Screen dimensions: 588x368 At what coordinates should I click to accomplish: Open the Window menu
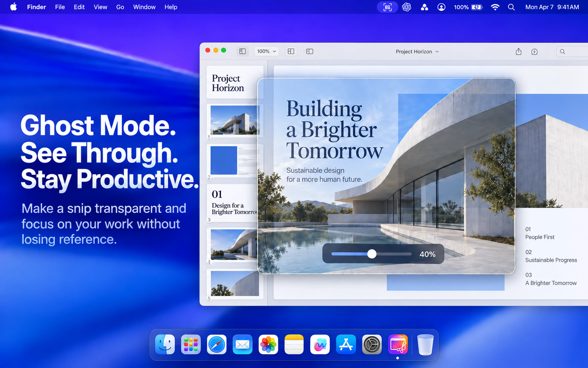(x=144, y=7)
